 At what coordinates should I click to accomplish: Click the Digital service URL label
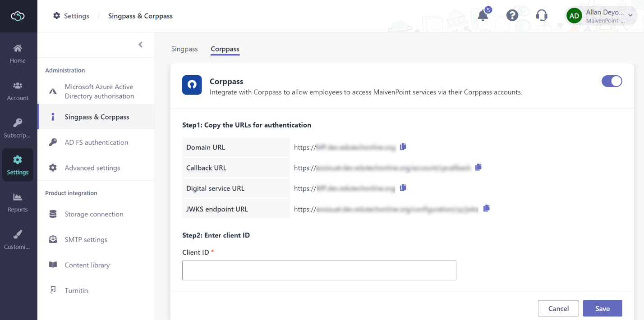pos(236,188)
